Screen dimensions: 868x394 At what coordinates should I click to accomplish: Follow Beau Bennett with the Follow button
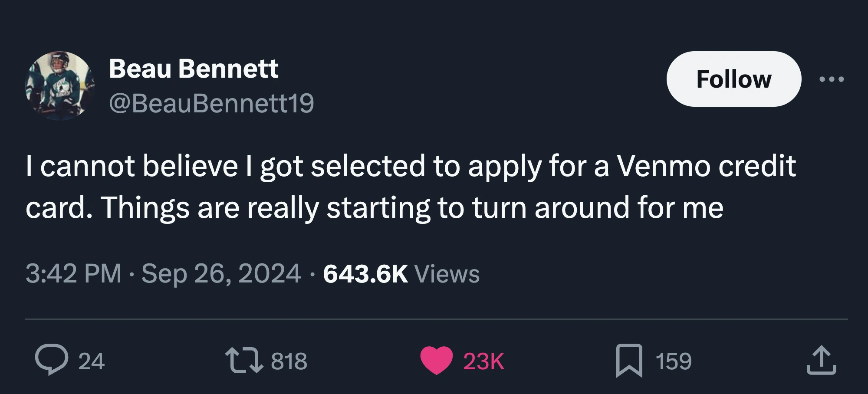pos(733,79)
